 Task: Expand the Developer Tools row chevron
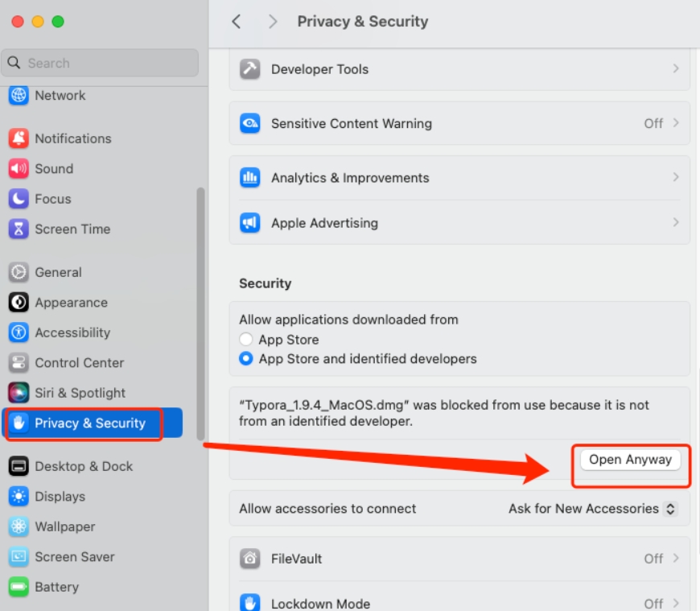[x=676, y=69]
